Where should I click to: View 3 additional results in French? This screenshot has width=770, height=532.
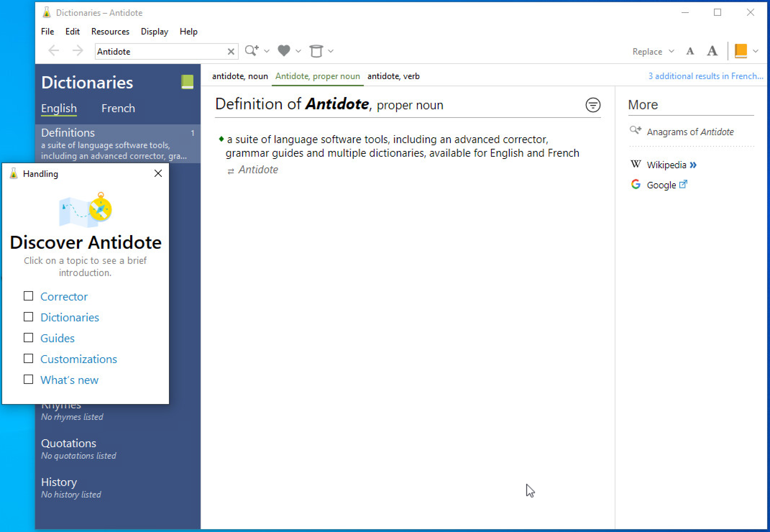(x=705, y=76)
